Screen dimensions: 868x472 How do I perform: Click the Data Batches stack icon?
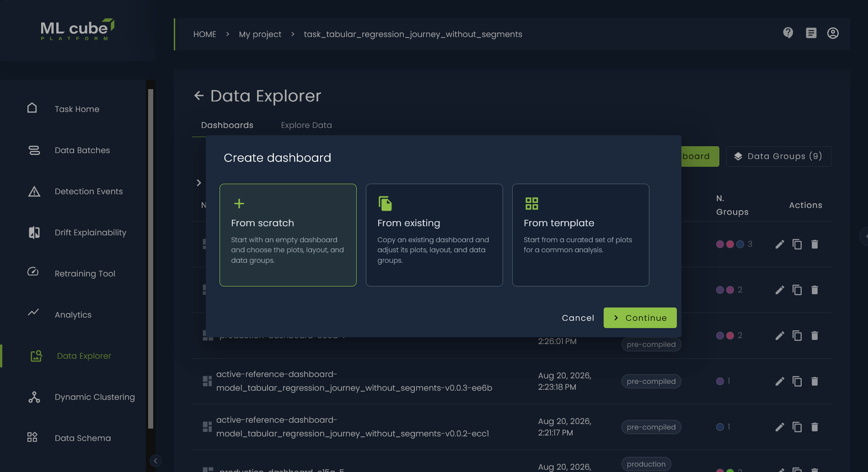[x=34, y=150]
